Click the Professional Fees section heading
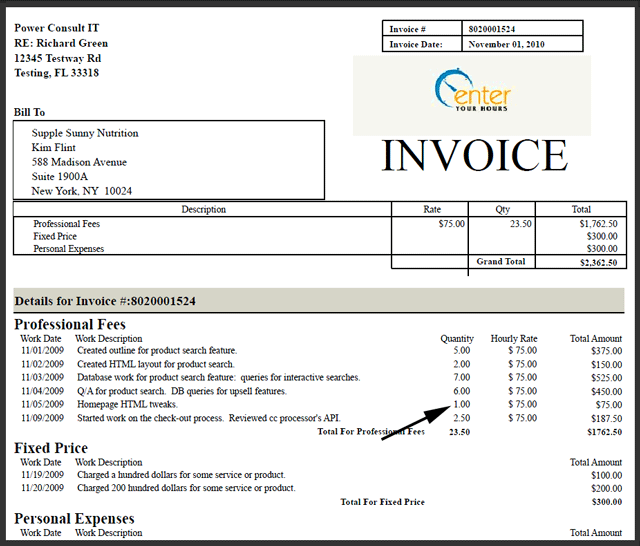Screen dimensions: 640x546 coord(70,324)
